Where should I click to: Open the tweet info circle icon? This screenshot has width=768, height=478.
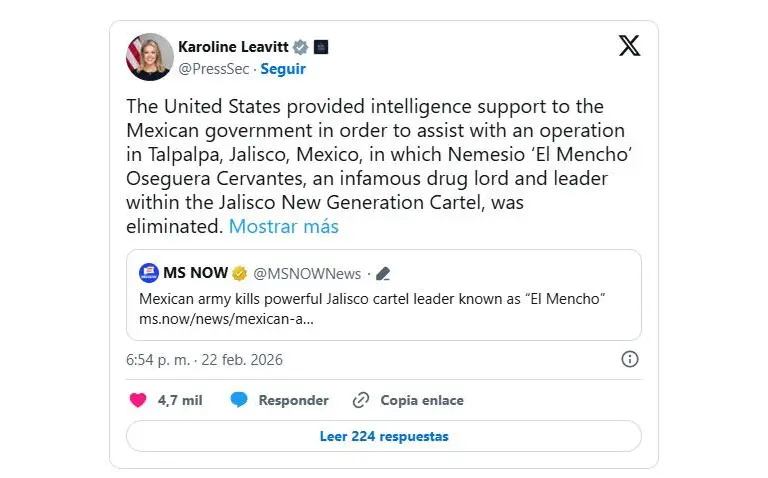click(x=630, y=359)
